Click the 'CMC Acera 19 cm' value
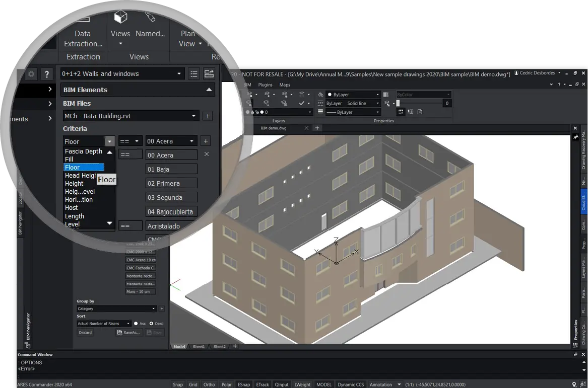588x388 pixels. [x=141, y=260]
